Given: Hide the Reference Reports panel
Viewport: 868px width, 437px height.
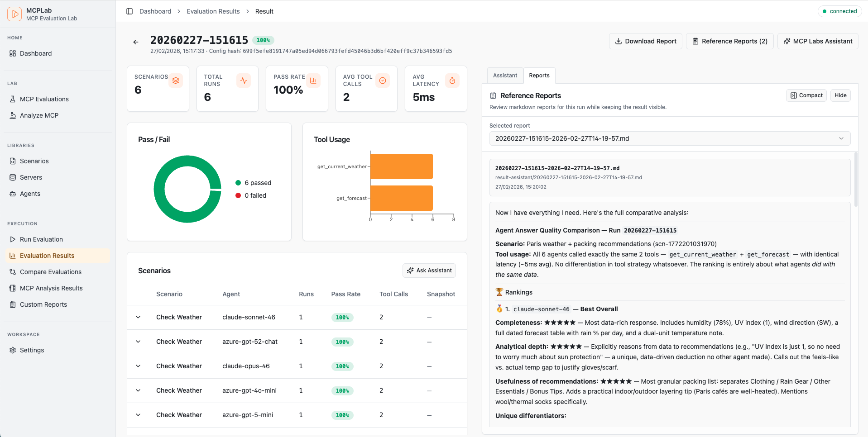Looking at the screenshot, I should click(x=840, y=95).
